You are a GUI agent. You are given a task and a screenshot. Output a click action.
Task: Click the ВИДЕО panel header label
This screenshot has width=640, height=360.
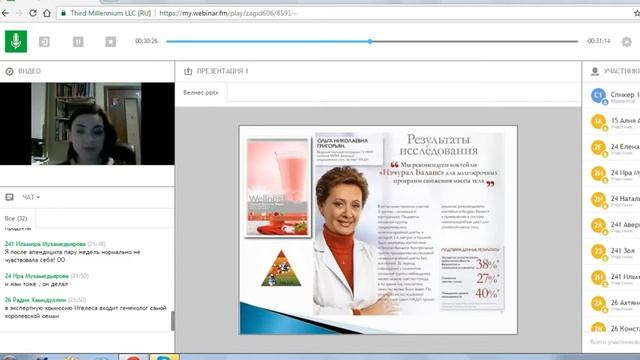(x=29, y=71)
